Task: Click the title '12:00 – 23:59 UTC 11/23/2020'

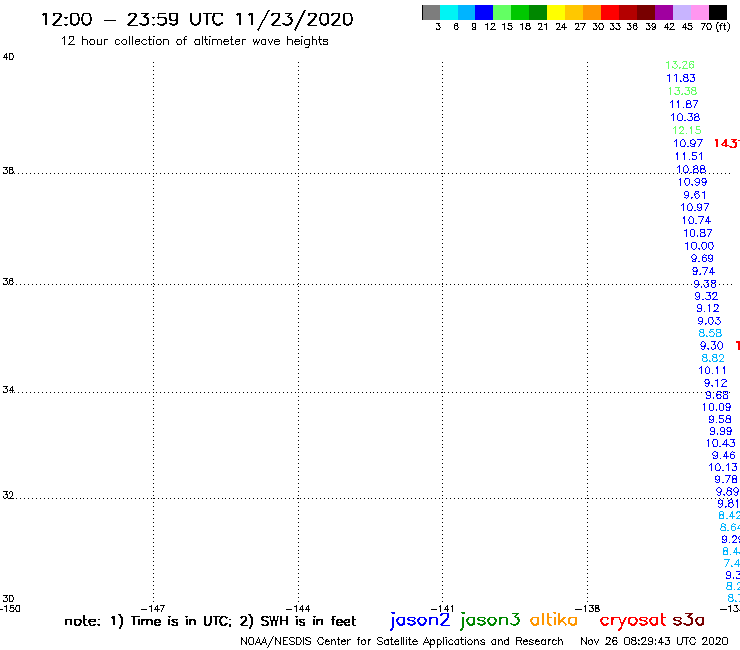Action: click(197, 19)
